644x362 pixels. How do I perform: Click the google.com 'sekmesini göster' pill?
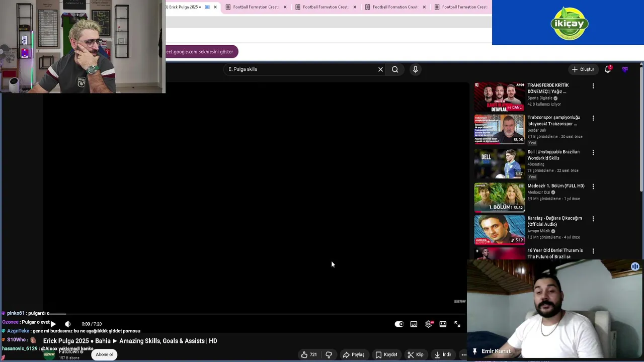pos(201,52)
